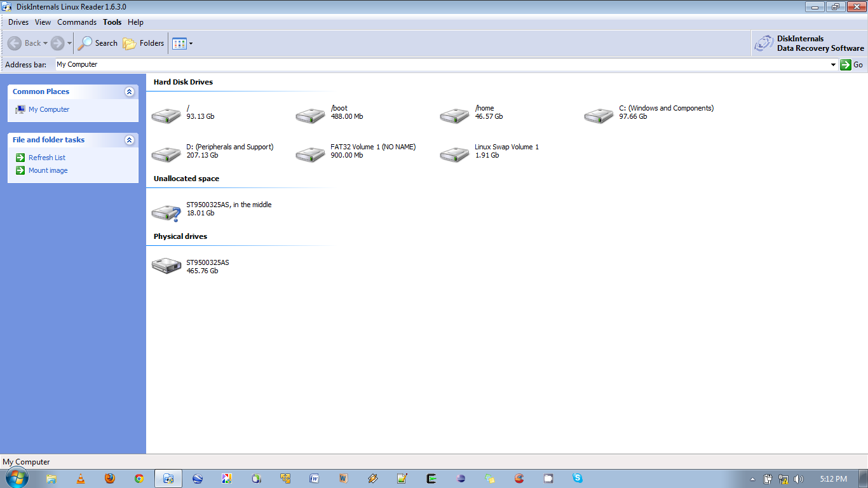Open the Back history dropdown arrow
This screenshot has height=488, width=868.
click(x=45, y=44)
